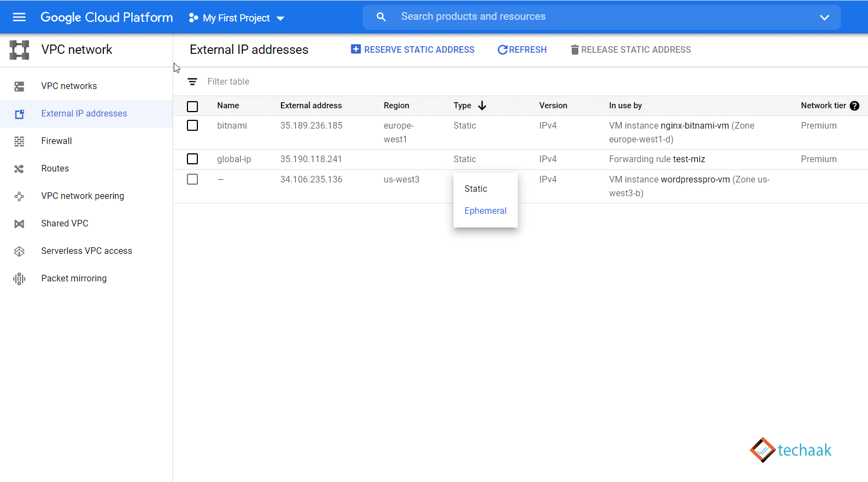Click the VPC networks sidebar icon

point(19,86)
